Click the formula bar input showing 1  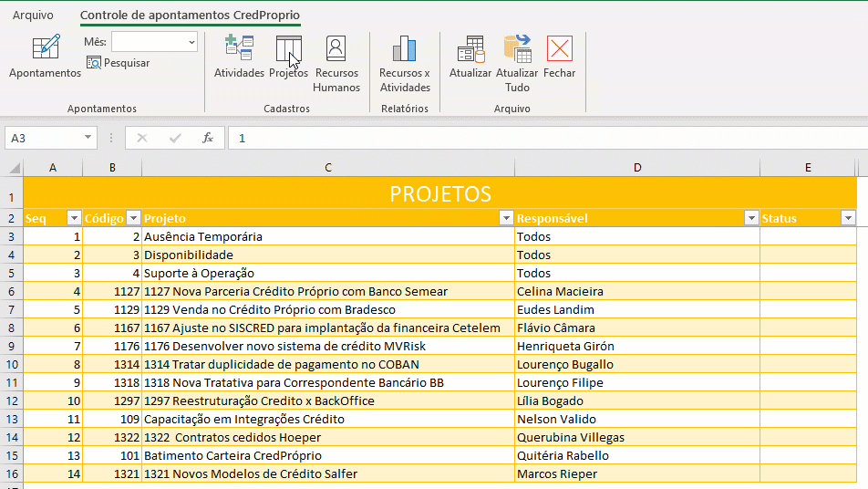(548, 138)
